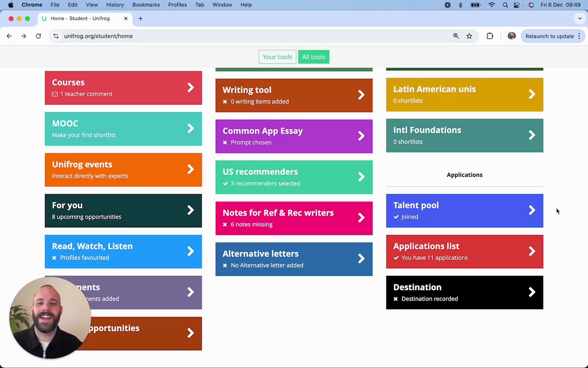Click '1 teacher comment' text
The image size is (588, 368).
pos(86,94)
